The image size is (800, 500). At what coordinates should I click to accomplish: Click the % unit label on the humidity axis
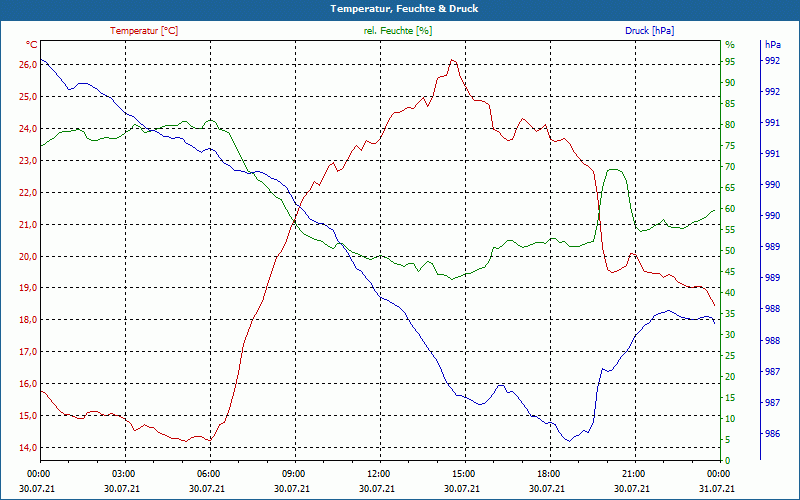click(730, 45)
